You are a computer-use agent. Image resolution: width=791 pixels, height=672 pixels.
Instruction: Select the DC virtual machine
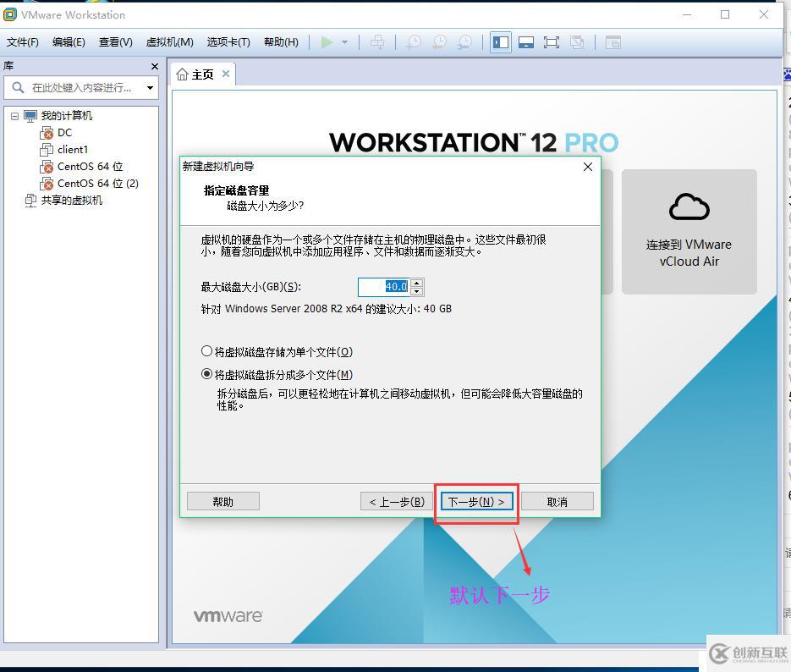point(64,133)
